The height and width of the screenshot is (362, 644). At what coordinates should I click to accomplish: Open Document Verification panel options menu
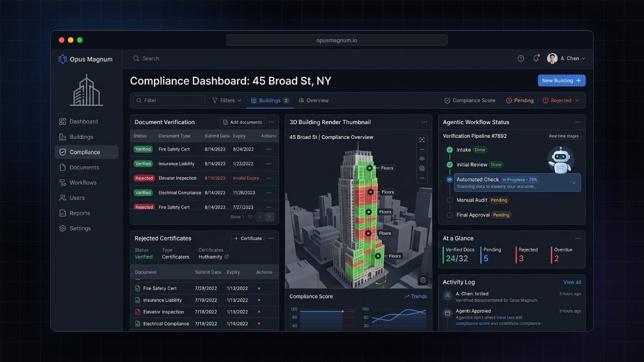(271, 122)
